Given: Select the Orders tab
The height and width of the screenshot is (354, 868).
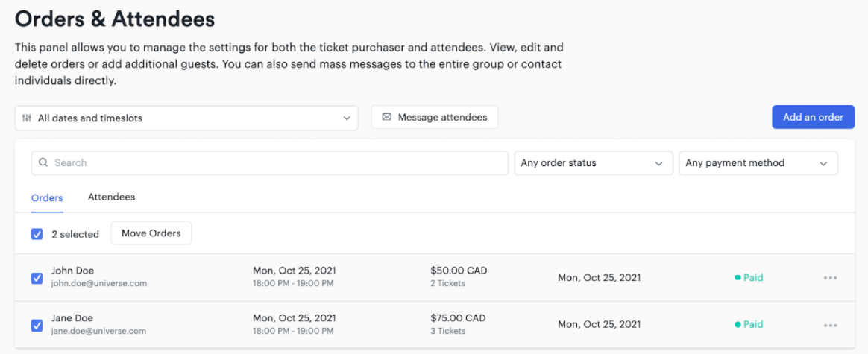Looking at the screenshot, I should [47, 198].
